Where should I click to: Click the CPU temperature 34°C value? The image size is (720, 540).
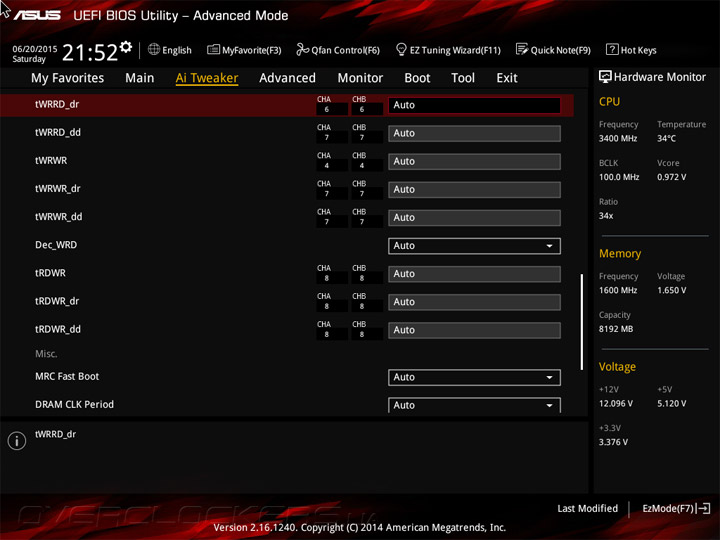tap(666, 138)
